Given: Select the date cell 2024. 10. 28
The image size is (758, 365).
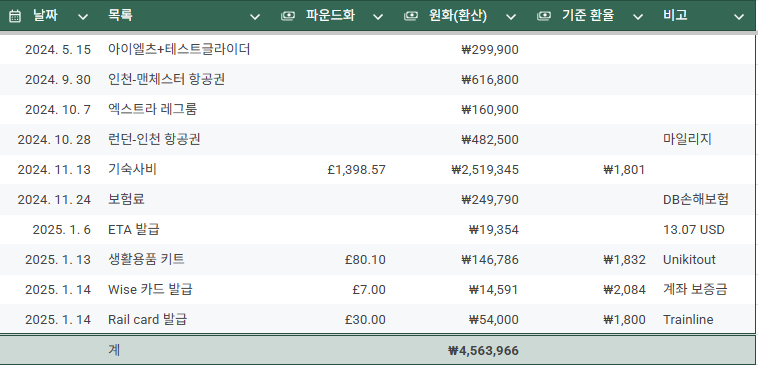Looking at the screenshot, I should click(54, 140).
